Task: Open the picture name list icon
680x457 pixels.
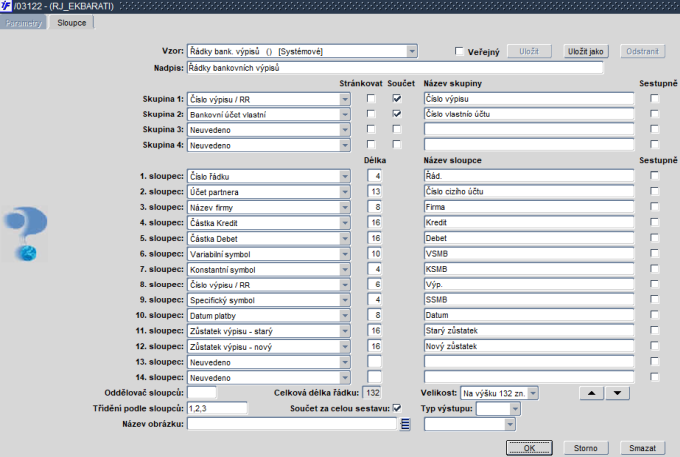Action: coord(406,424)
